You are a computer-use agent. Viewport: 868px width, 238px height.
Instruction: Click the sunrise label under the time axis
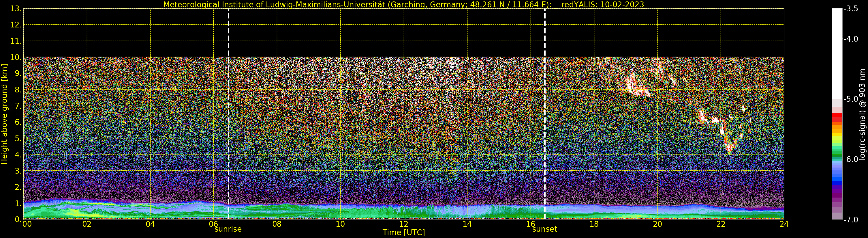(228, 229)
